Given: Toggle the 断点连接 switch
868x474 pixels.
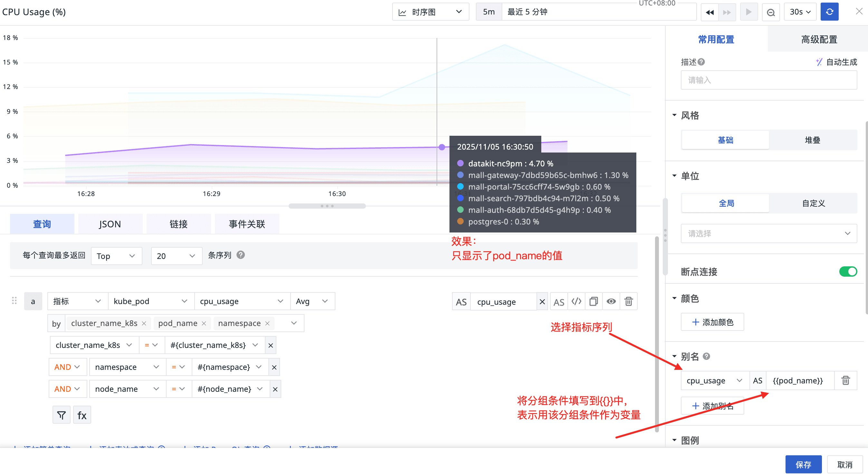Looking at the screenshot, I should (847, 272).
